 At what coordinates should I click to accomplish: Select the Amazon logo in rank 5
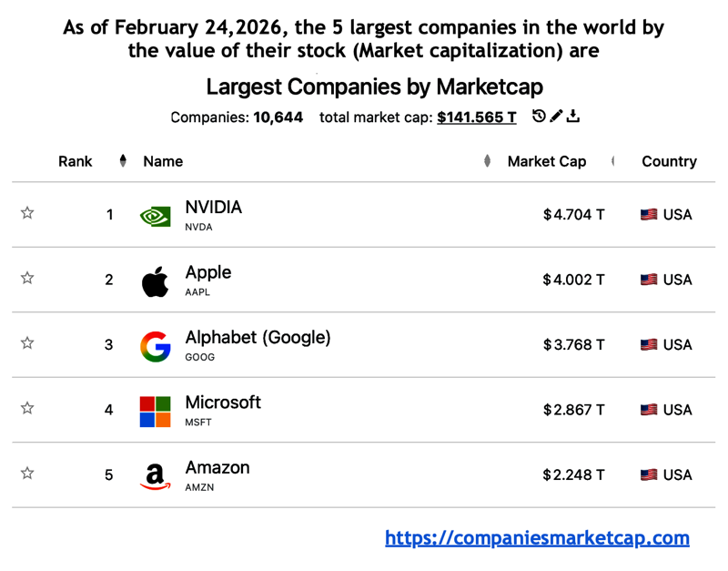[155, 474]
